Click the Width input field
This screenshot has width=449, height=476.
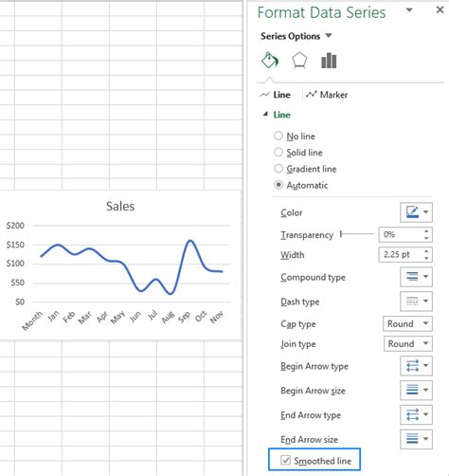tap(405, 254)
